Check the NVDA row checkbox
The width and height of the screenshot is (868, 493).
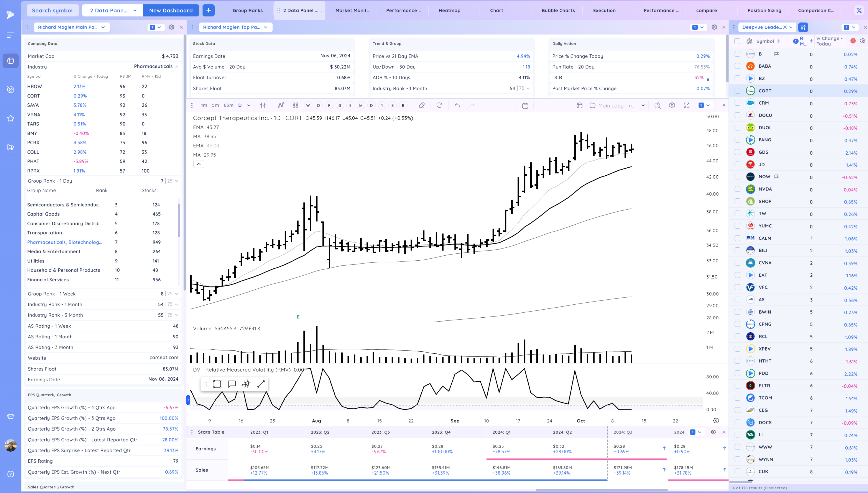[x=737, y=189]
